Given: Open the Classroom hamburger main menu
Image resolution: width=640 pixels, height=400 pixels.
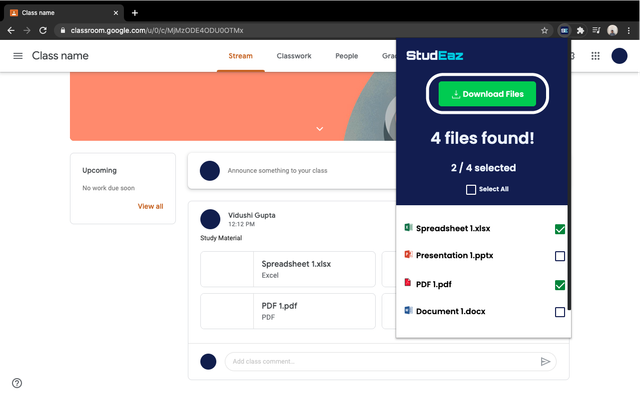Looking at the screenshot, I should coord(18,56).
